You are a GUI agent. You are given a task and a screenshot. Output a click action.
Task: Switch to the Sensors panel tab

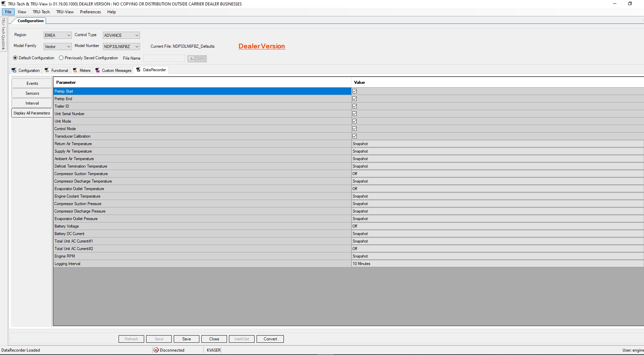[x=31, y=93]
